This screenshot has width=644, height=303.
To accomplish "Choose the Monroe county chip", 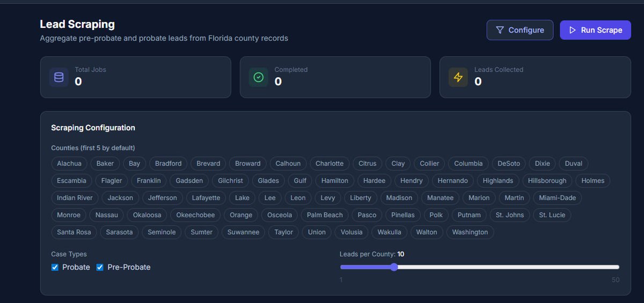I will click(69, 215).
